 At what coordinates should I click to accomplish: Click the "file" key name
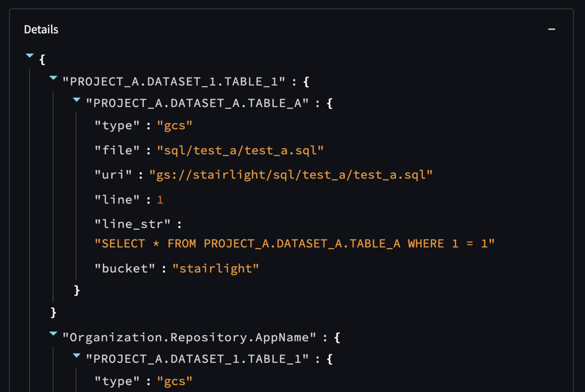(x=117, y=150)
